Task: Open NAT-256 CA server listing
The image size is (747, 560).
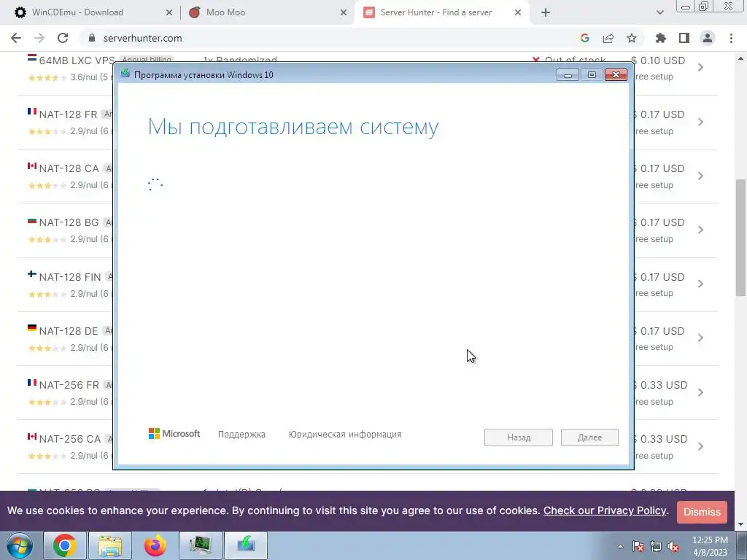Action: tap(70, 438)
